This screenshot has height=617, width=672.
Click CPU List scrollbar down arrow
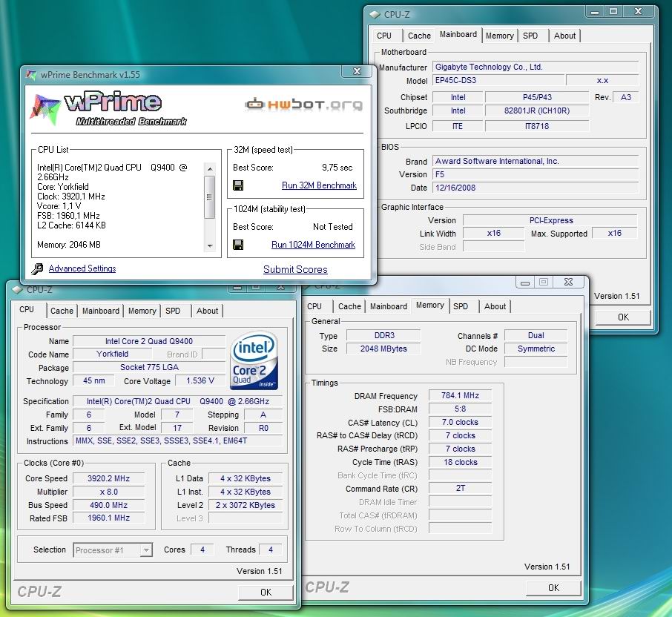(x=210, y=246)
